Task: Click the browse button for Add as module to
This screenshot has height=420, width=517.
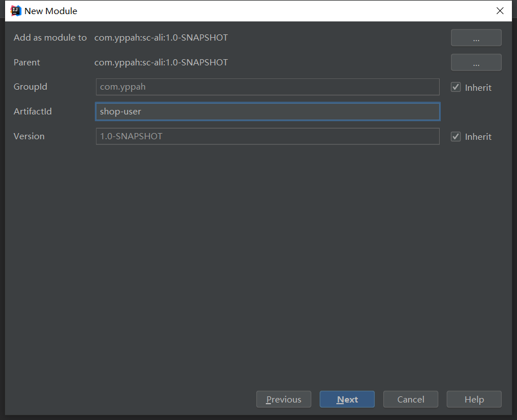Action: pos(476,38)
